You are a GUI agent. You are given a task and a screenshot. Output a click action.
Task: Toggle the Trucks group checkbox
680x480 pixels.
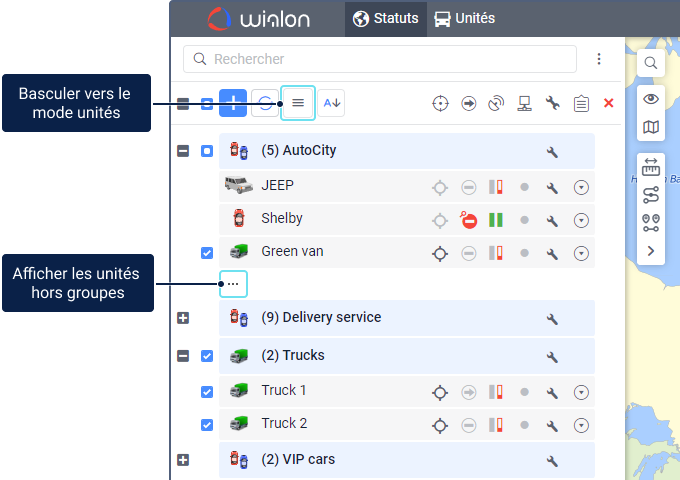(207, 356)
